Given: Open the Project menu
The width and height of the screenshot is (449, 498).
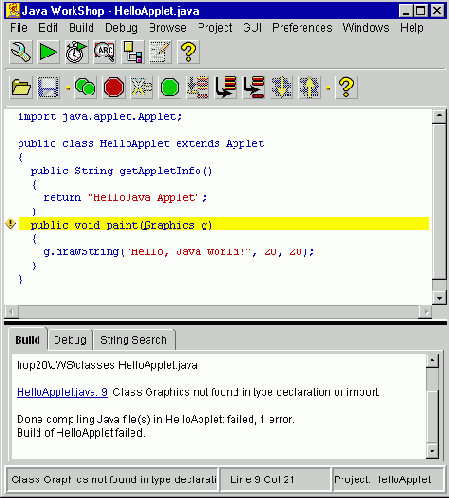Looking at the screenshot, I should pyautogui.click(x=215, y=28).
